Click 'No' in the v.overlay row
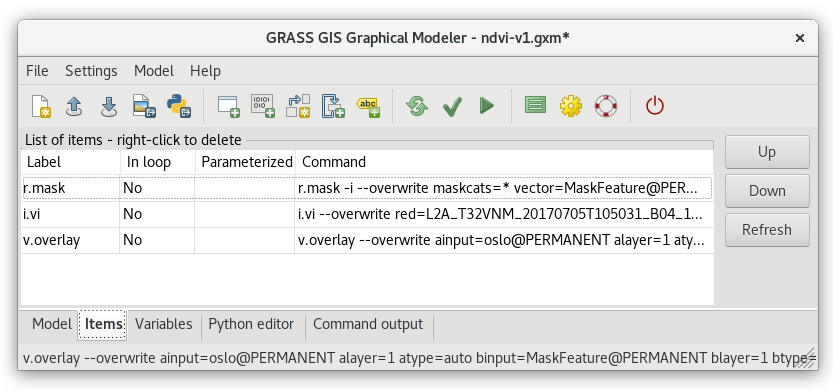 tap(133, 240)
